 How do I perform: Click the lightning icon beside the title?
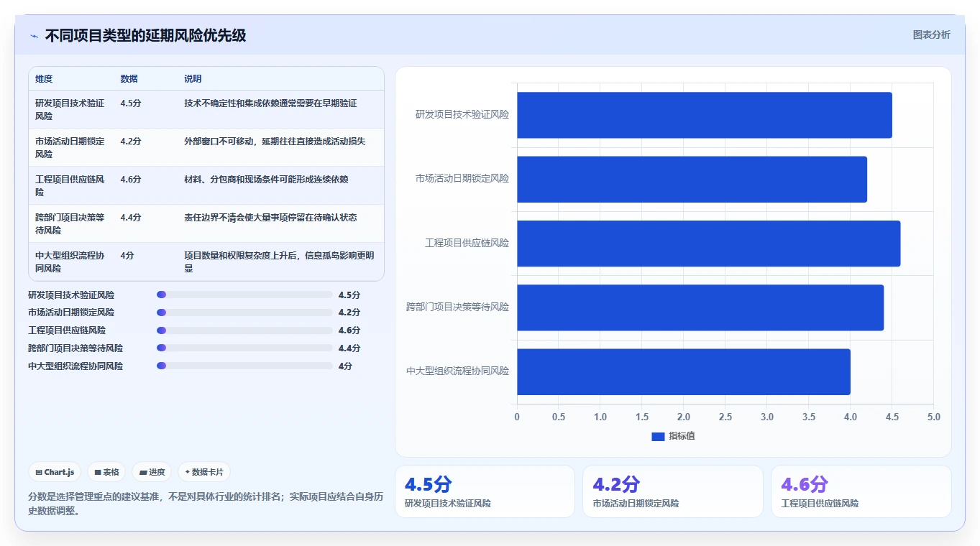tap(35, 36)
